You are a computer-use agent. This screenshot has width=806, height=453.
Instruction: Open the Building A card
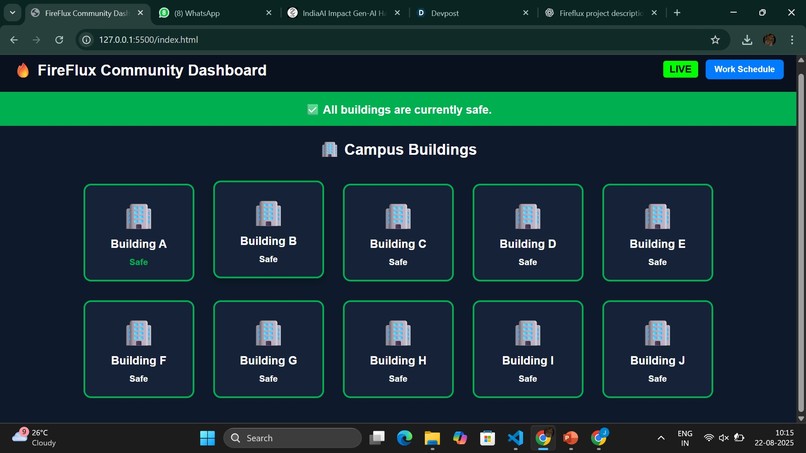click(139, 232)
